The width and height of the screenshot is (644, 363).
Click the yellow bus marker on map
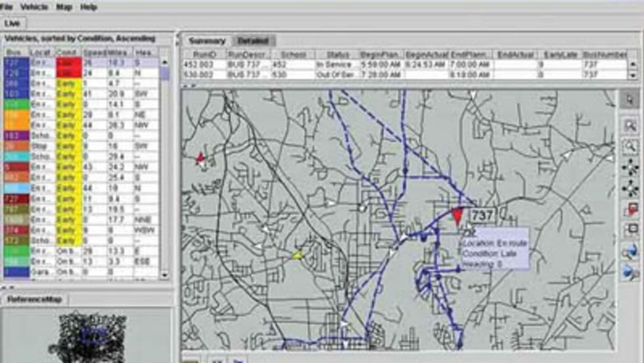coord(297,255)
